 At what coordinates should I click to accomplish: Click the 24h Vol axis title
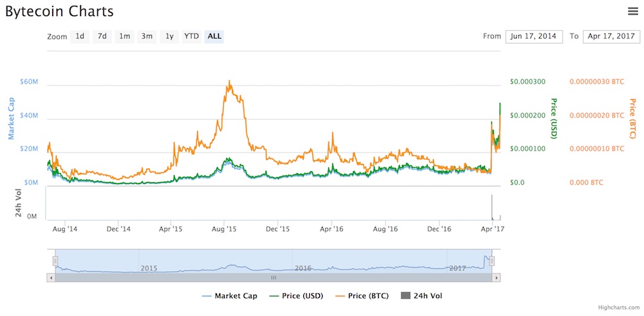pyautogui.click(x=18, y=203)
